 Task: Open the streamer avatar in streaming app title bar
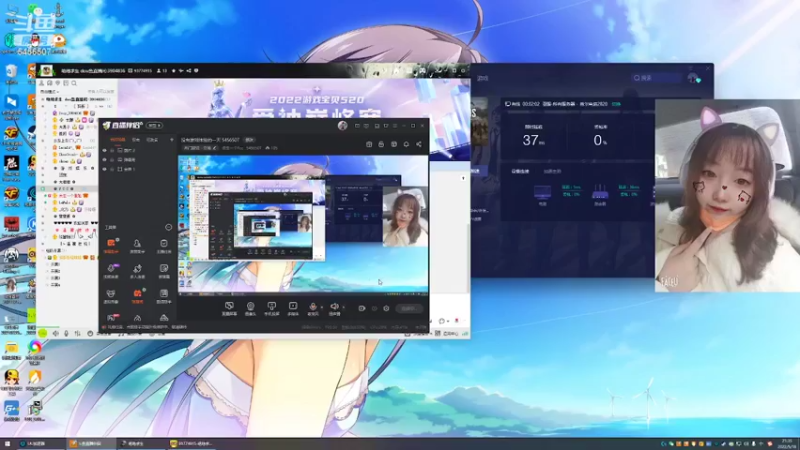342,125
